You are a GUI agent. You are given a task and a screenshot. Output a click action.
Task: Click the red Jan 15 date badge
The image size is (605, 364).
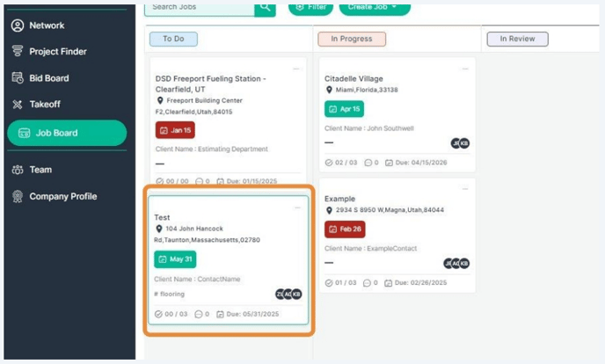click(175, 130)
